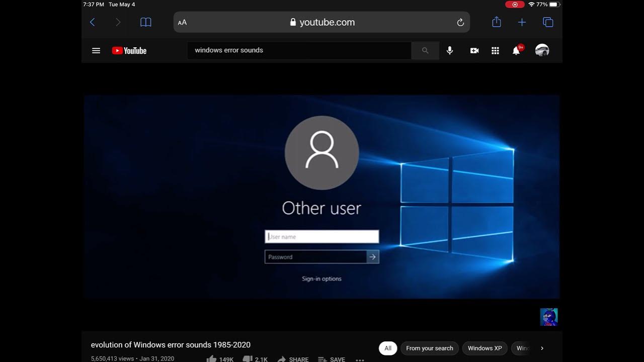Screen dimensions: 644x362
Task: Open YouTube hamburger guide menu
Action: [96, 50]
